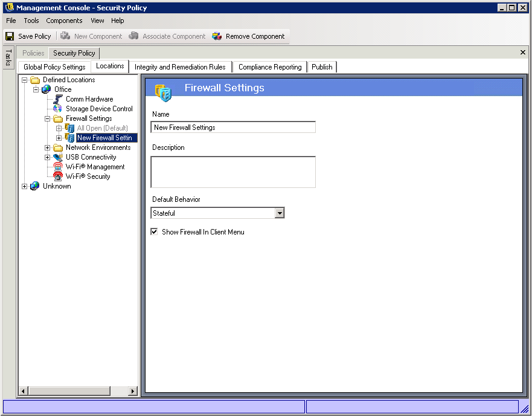Click the tree horizontal scrollbar thumb

pos(69,391)
